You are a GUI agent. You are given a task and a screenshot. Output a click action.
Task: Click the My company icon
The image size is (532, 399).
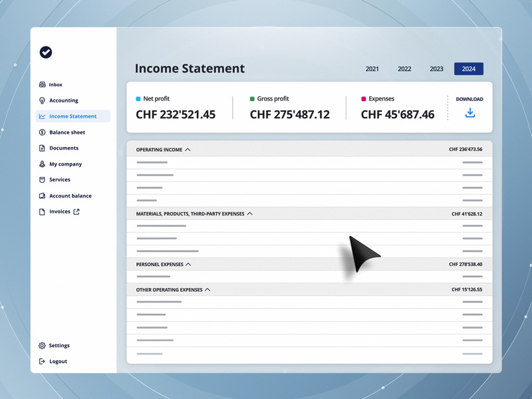click(42, 164)
